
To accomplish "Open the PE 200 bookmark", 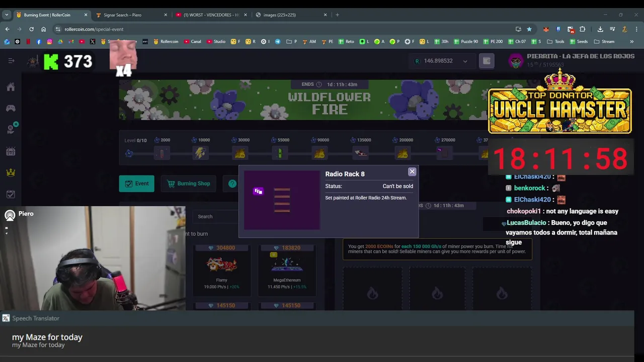I will (x=493, y=41).
